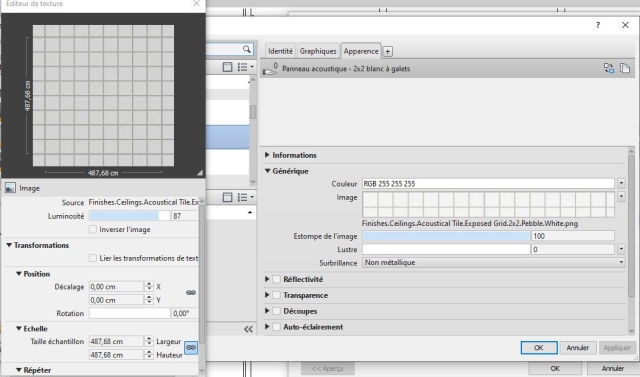Click the upper library panel view icon
Screen dimensions: 640x377
227,67
